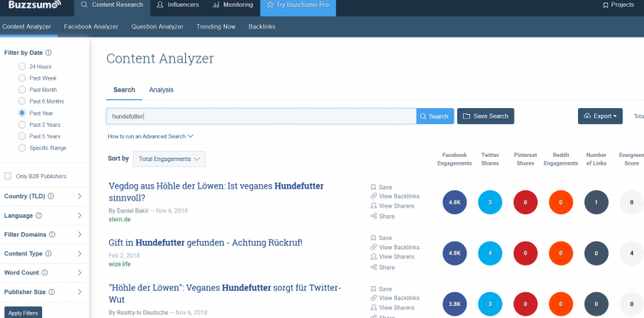View Backlinks for the Vegdog article

click(394, 196)
